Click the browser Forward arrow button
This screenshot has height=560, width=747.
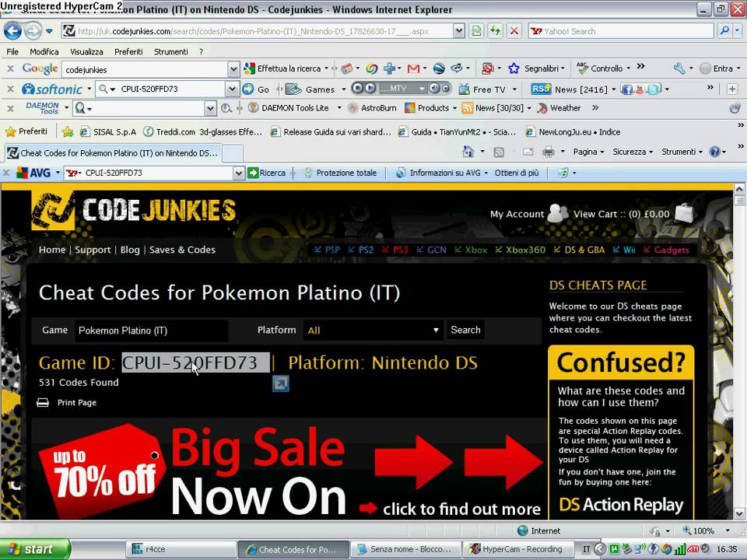33,31
